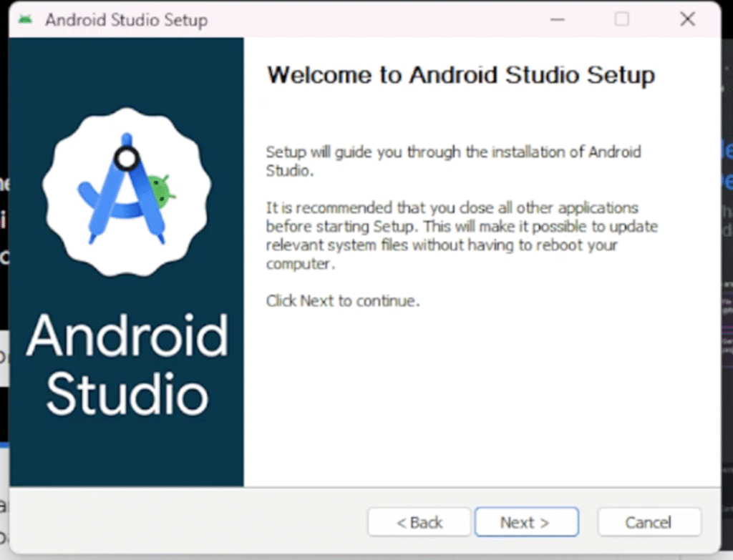This screenshot has height=560, width=733.
Task: Click the background window right of the dialog
Action: pyautogui.click(x=727, y=322)
